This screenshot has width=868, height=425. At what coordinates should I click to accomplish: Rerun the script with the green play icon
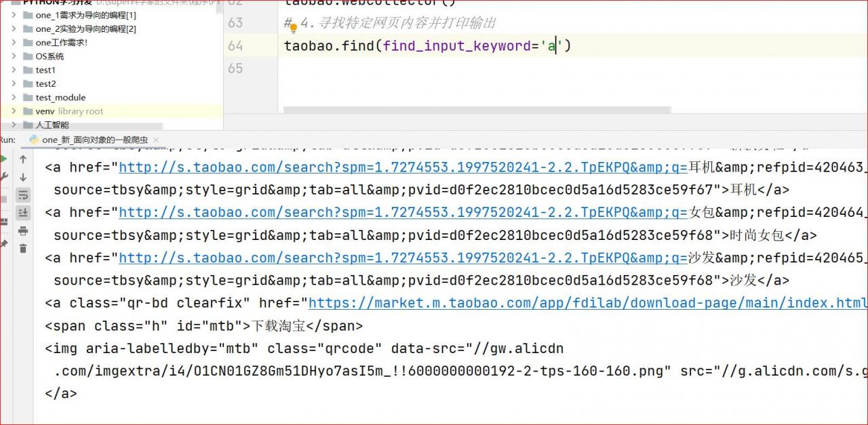[3, 159]
